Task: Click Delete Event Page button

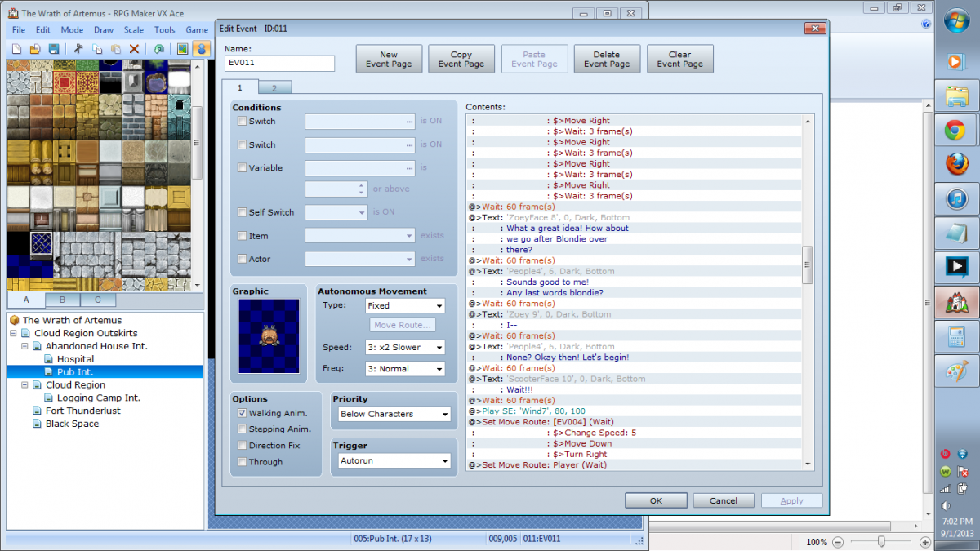Action: click(x=607, y=60)
